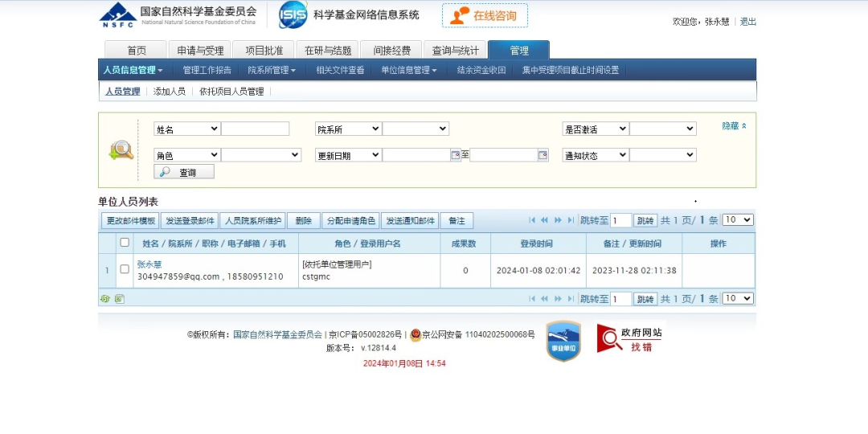Click the top 跳转至 page number field
This screenshot has height=434, width=868.
[621, 220]
